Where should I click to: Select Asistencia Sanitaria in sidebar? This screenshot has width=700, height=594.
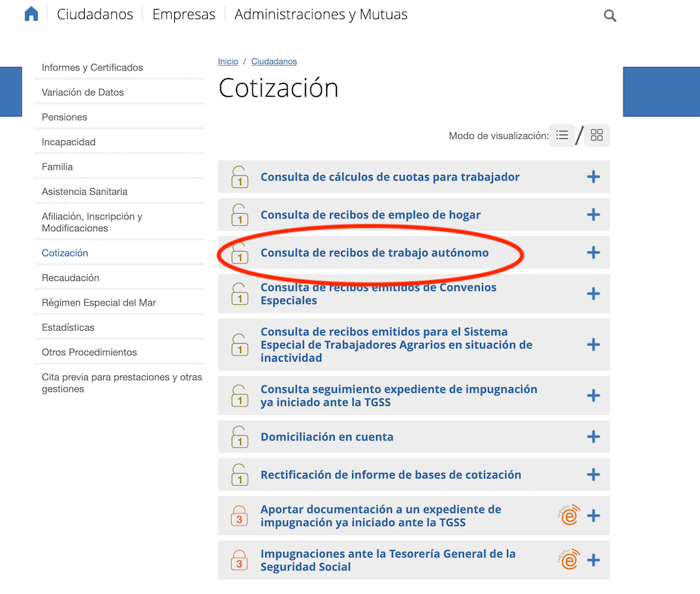click(84, 191)
